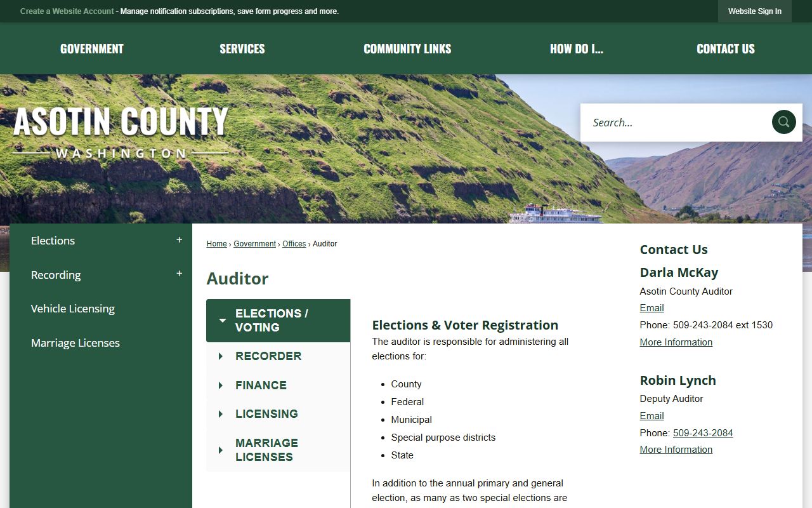812x508 pixels.
Task: Click the 'County' list item
Action: pos(406,384)
